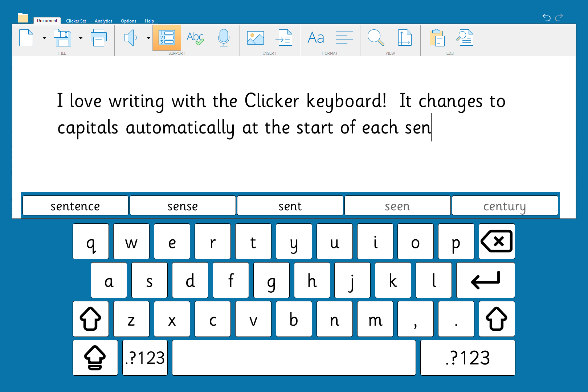Expand the dropdown arrow next to New Document
This screenshot has width=588, height=392.
pyautogui.click(x=44, y=38)
